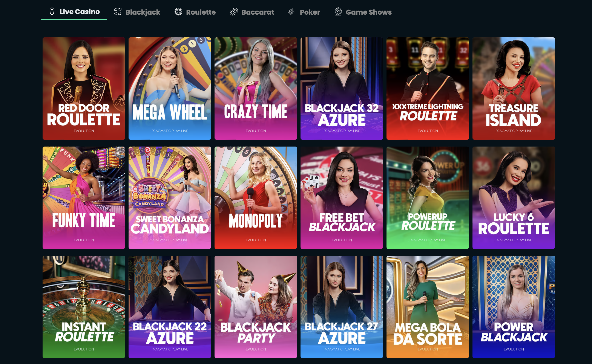Click the Blackjack card suits icon
This screenshot has height=364, width=592.
tap(118, 12)
